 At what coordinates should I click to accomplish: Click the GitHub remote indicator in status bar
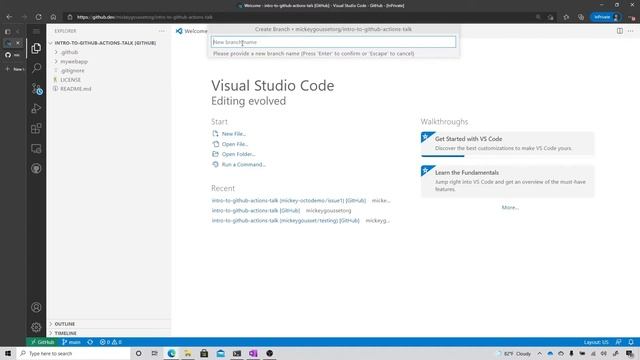tap(42, 342)
